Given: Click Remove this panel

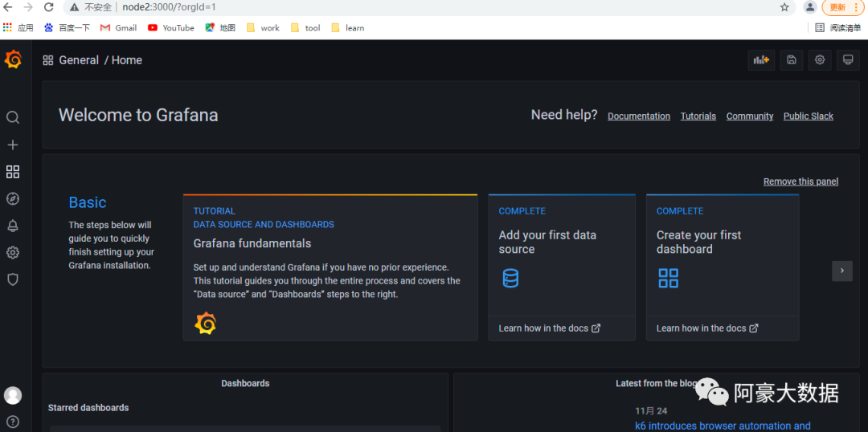Looking at the screenshot, I should click(800, 181).
